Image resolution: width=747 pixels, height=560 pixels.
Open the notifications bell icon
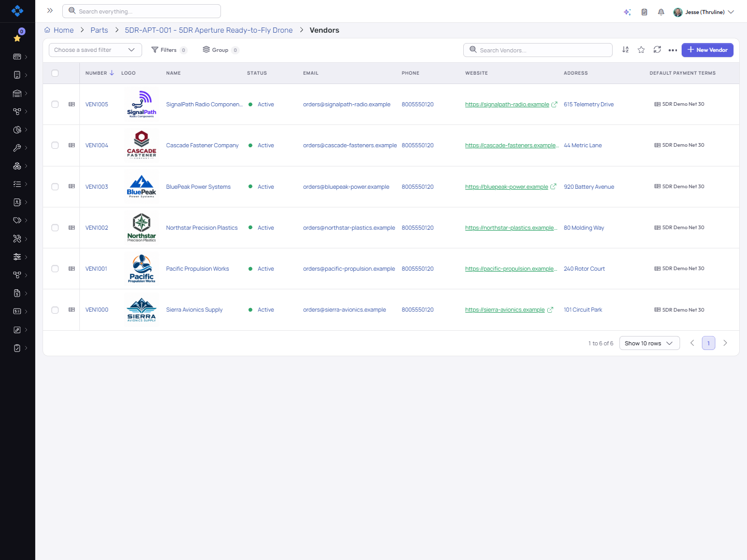pos(661,12)
